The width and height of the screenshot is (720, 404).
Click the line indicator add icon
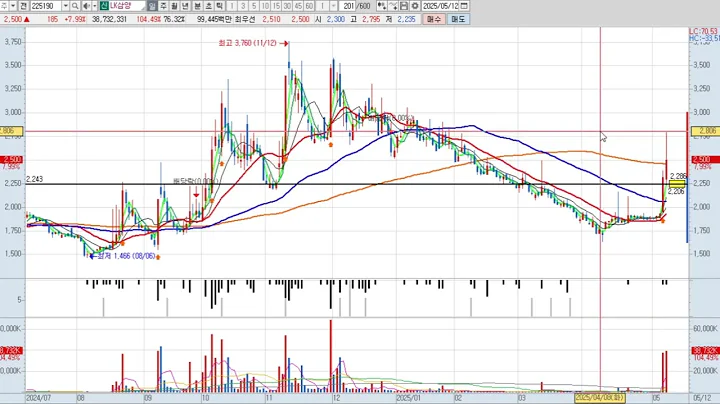[x=393, y=6]
